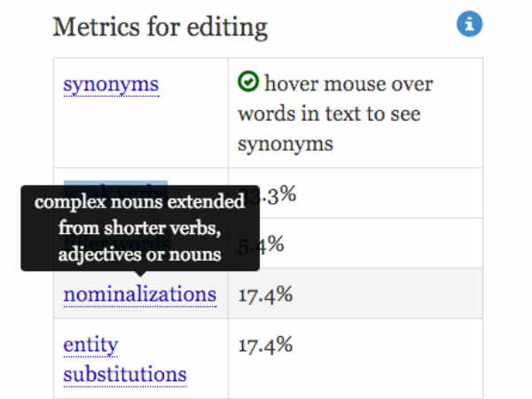Click the tooltip's small arrow pointer
The width and height of the screenshot is (532, 399).
[140, 274]
